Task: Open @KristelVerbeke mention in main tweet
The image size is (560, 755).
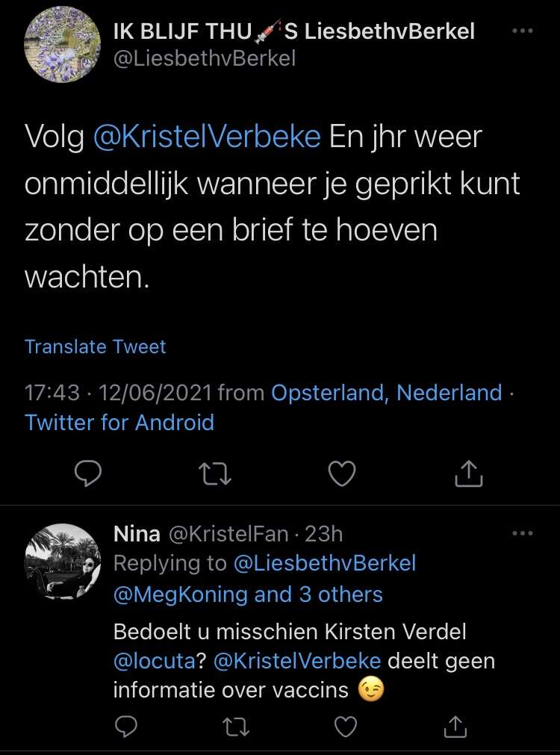Action: (207, 138)
